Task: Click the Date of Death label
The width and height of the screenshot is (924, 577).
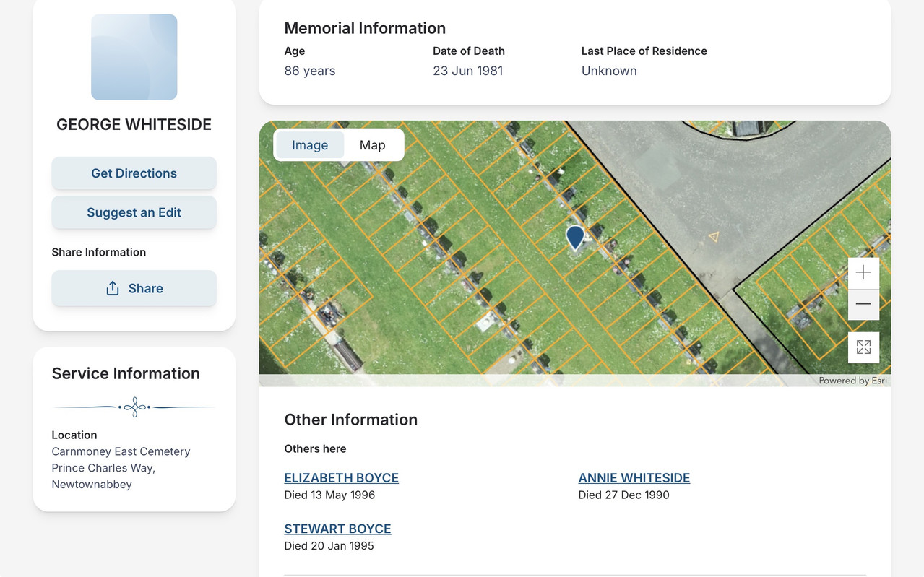Action: point(469,51)
